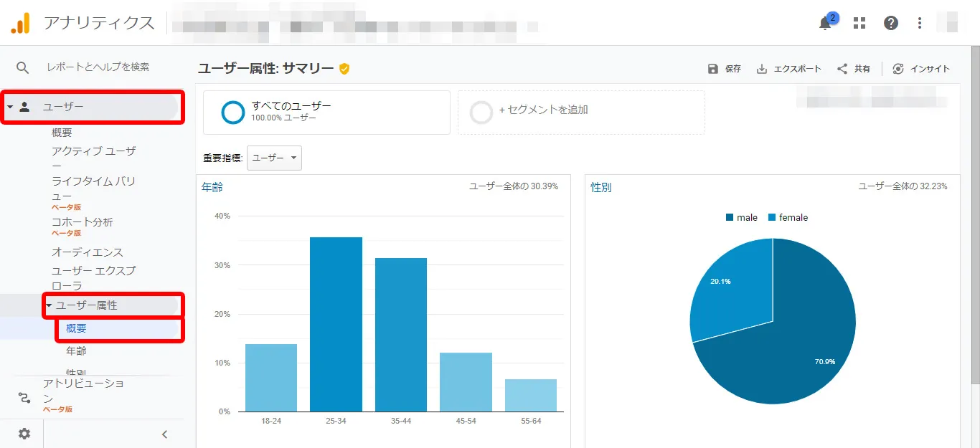The width and height of the screenshot is (980, 448).
Task: Click the report search magnifier icon
Action: [x=22, y=67]
